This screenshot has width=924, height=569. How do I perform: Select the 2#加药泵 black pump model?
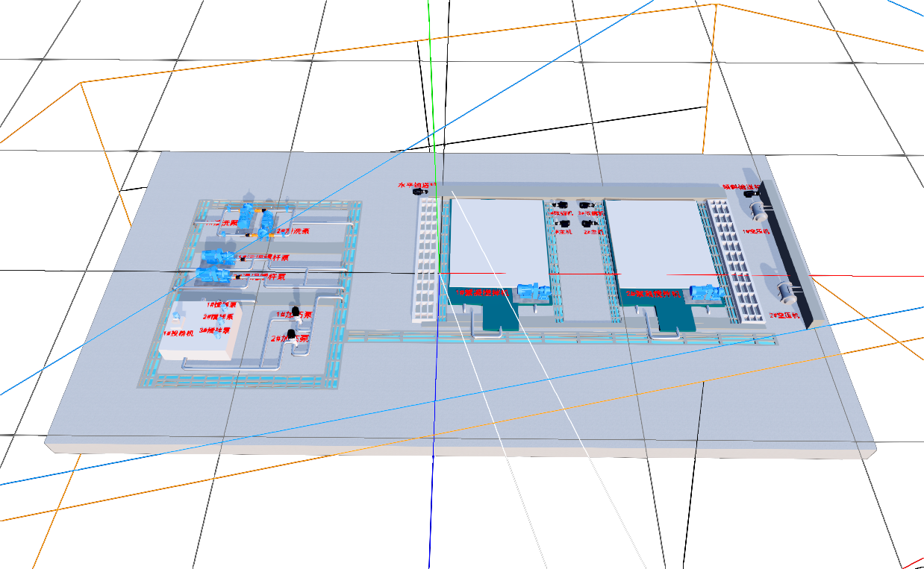click(x=291, y=335)
